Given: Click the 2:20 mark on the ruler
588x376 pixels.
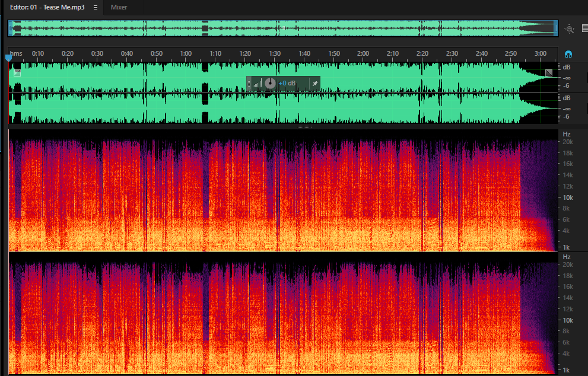Looking at the screenshot, I should pyautogui.click(x=422, y=53).
